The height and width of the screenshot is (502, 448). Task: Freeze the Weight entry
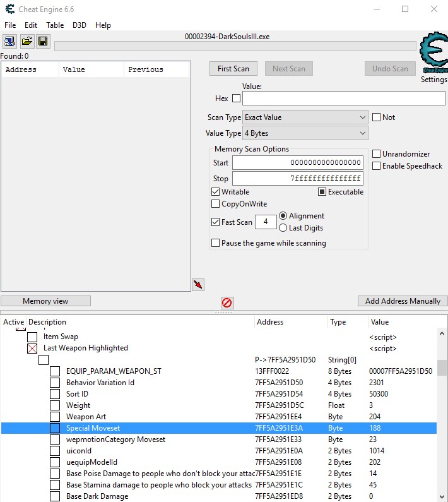55,405
